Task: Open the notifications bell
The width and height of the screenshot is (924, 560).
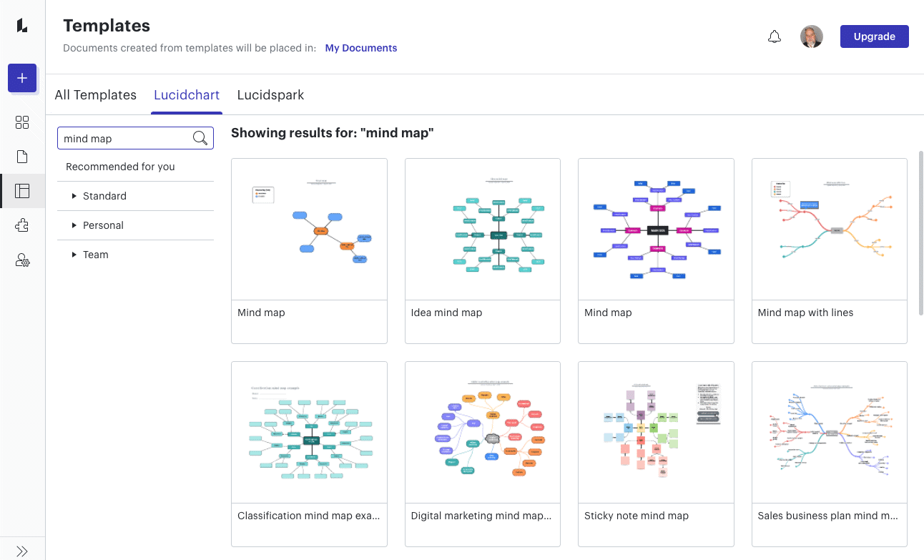Action: tap(775, 36)
